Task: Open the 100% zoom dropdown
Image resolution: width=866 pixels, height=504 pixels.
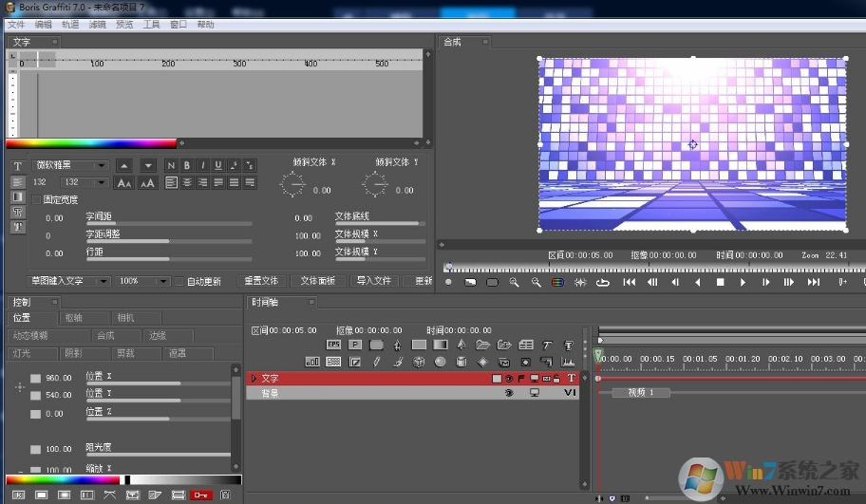Action: 140,281
